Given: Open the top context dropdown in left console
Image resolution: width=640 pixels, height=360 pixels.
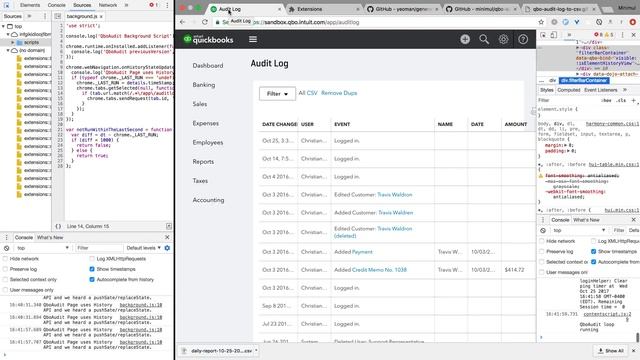Looking at the screenshot, I should point(42,248).
